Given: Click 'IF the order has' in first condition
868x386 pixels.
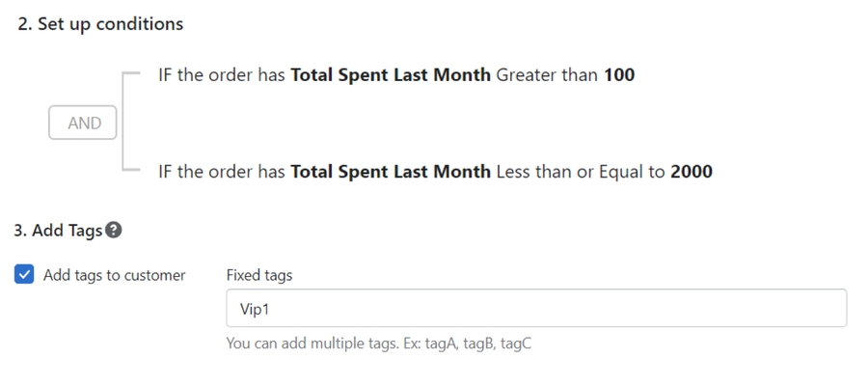Looking at the screenshot, I should click(222, 74).
